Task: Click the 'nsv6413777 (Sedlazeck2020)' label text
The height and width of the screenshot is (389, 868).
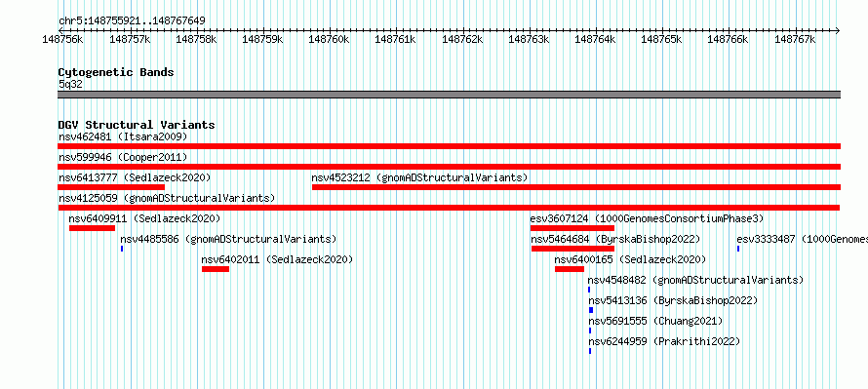Action: tap(135, 177)
